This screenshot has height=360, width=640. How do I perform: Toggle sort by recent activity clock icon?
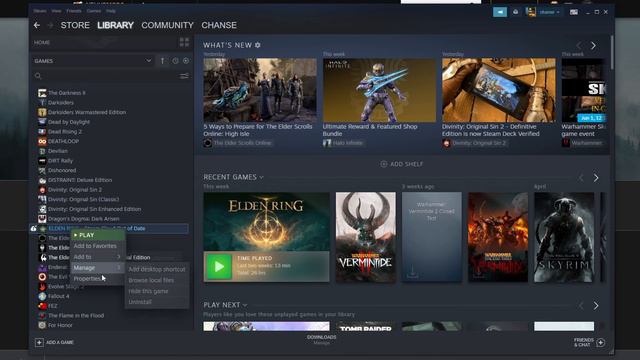tap(175, 61)
